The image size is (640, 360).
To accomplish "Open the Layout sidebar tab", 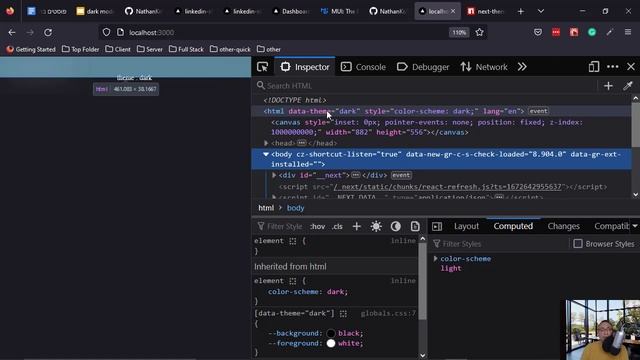I will [466, 226].
